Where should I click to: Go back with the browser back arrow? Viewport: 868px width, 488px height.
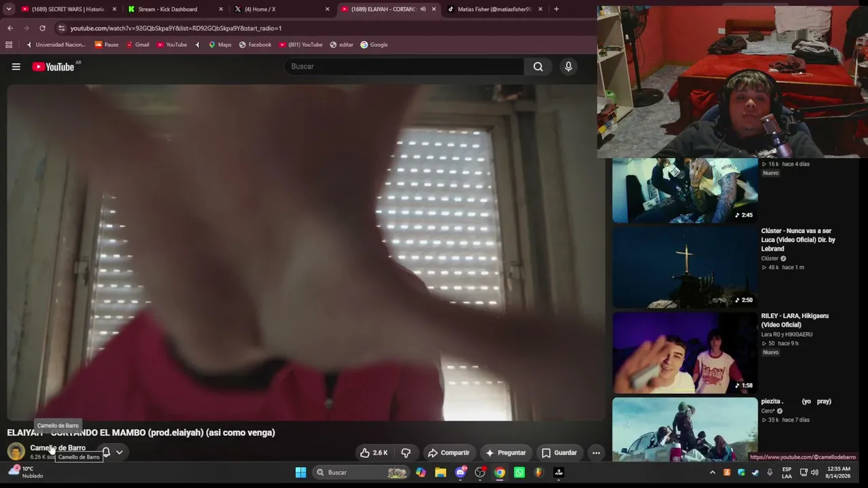point(10,28)
